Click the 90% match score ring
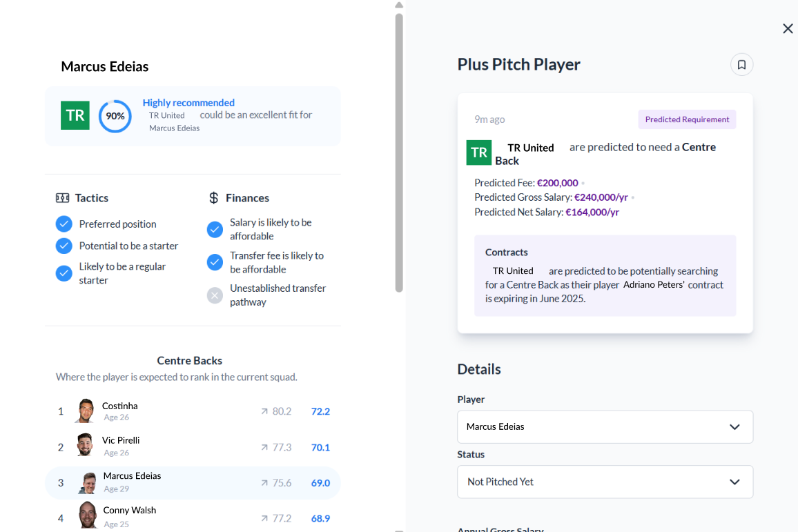The image size is (798, 532). (x=115, y=116)
